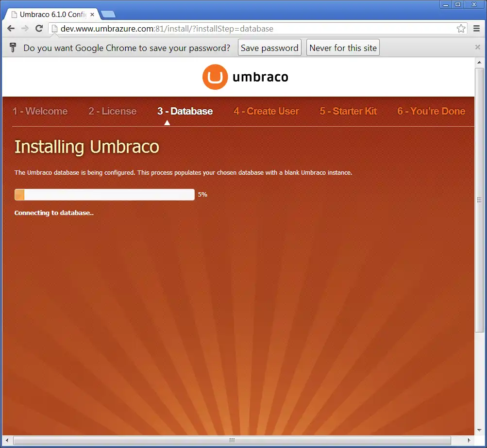
Task: Select step 6 - You're Done
Action: pyautogui.click(x=431, y=111)
